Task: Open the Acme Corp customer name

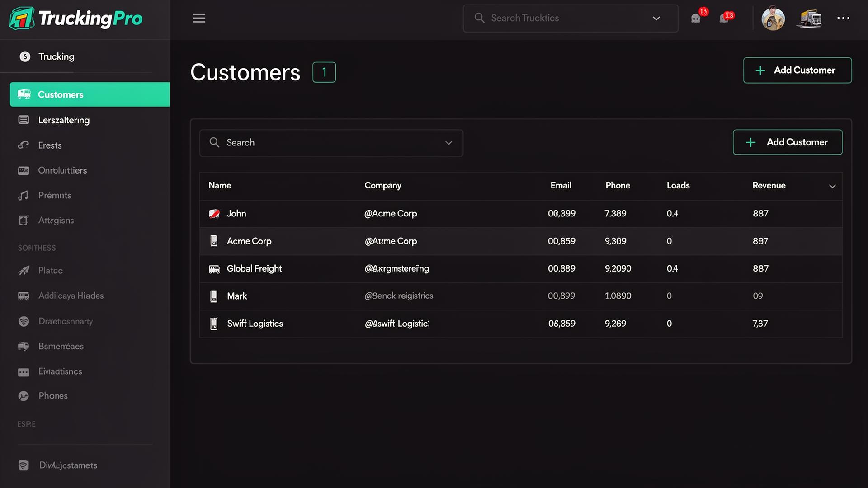Action: click(x=249, y=241)
